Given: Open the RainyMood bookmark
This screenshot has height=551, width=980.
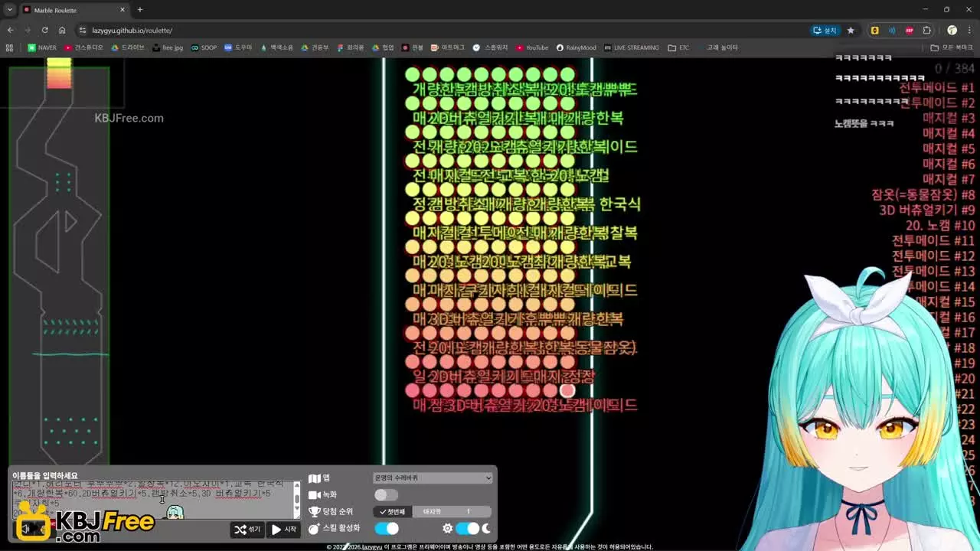Looking at the screenshot, I should [x=576, y=47].
